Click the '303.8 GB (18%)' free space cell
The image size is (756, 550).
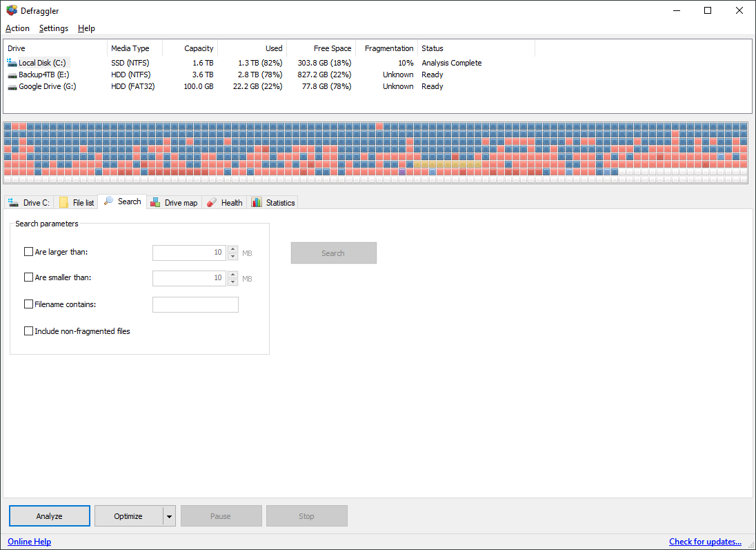tap(324, 63)
